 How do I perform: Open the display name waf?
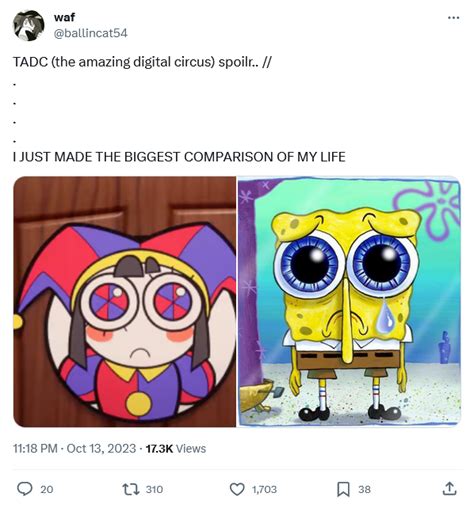(64, 17)
